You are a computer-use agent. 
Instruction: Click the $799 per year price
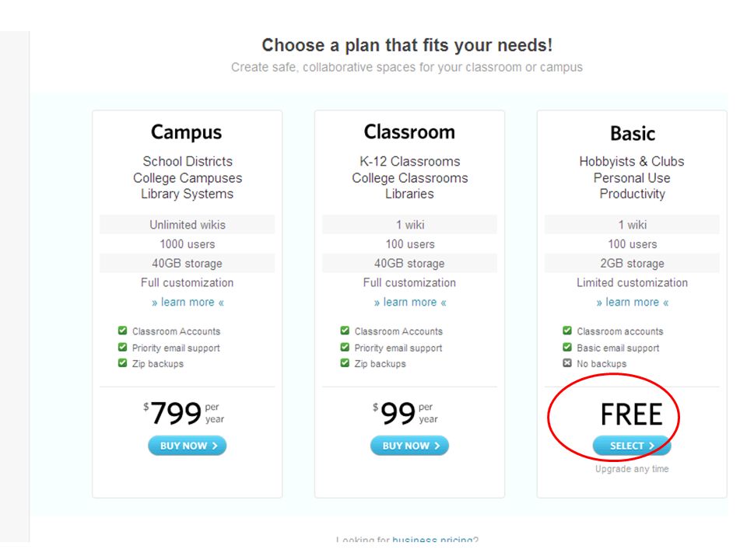click(x=184, y=413)
